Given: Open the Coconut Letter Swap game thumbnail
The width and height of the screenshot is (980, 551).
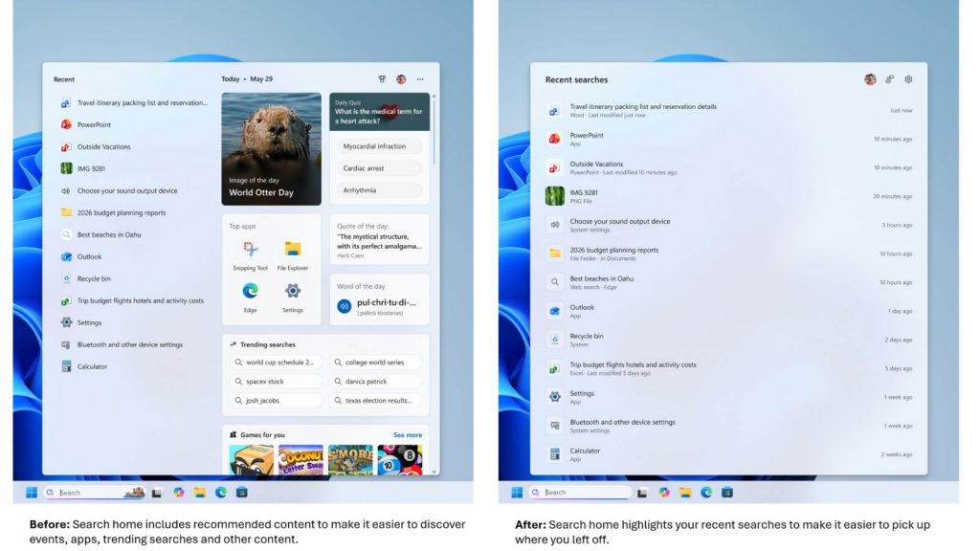Looking at the screenshot, I should point(301,460).
